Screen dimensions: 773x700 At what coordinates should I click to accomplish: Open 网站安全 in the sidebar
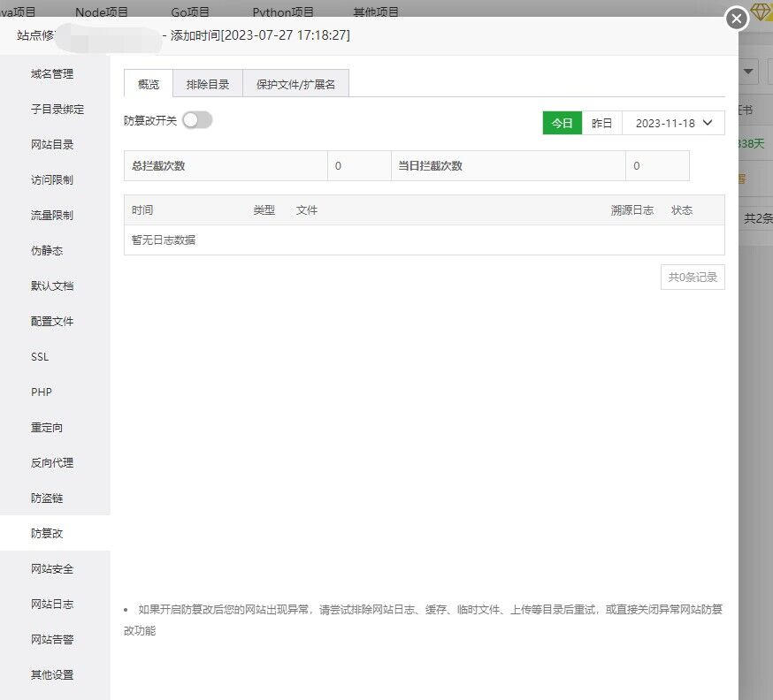(x=52, y=569)
